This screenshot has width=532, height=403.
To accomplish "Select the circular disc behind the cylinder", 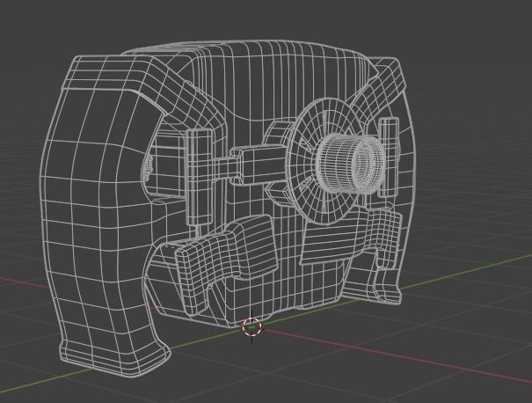I will pyautogui.click(x=325, y=161).
